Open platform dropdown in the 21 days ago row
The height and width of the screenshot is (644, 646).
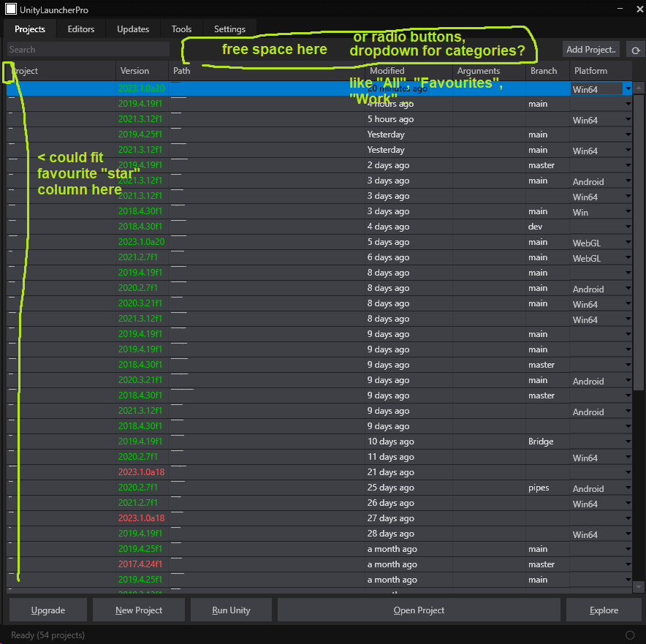[628, 472]
